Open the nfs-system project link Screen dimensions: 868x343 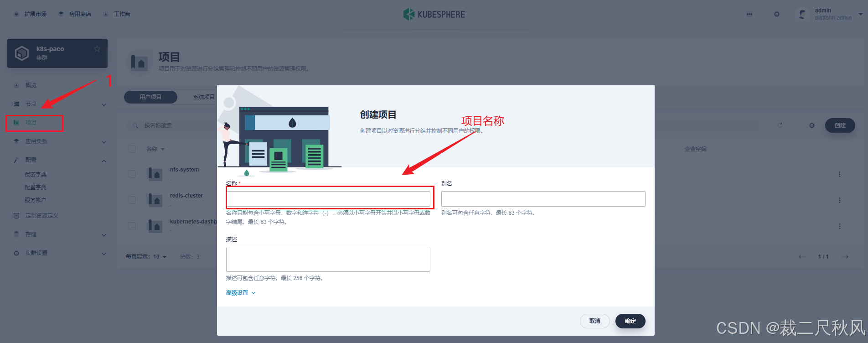click(x=184, y=170)
